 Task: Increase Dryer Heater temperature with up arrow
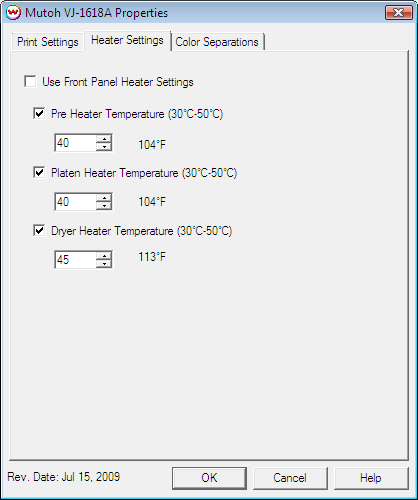pyautogui.click(x=104, y=256)
